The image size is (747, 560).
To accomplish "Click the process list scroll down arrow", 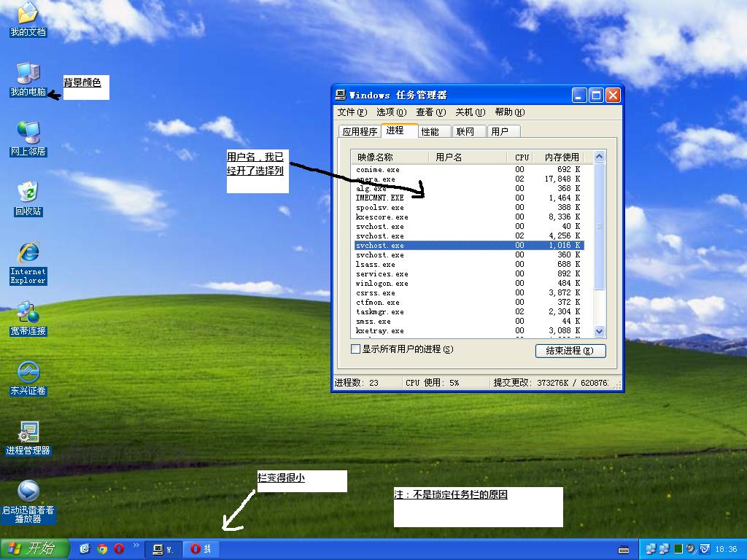I will (x=600, y=332).
